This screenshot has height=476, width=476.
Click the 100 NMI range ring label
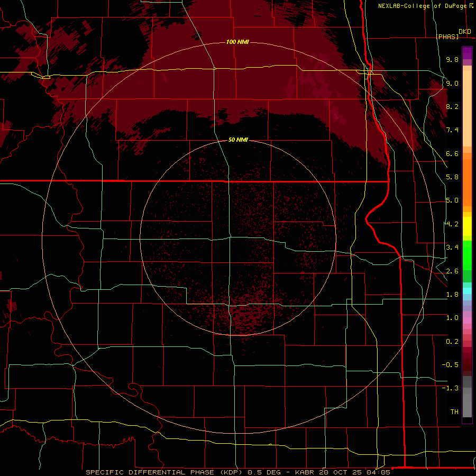click(237, 42)
